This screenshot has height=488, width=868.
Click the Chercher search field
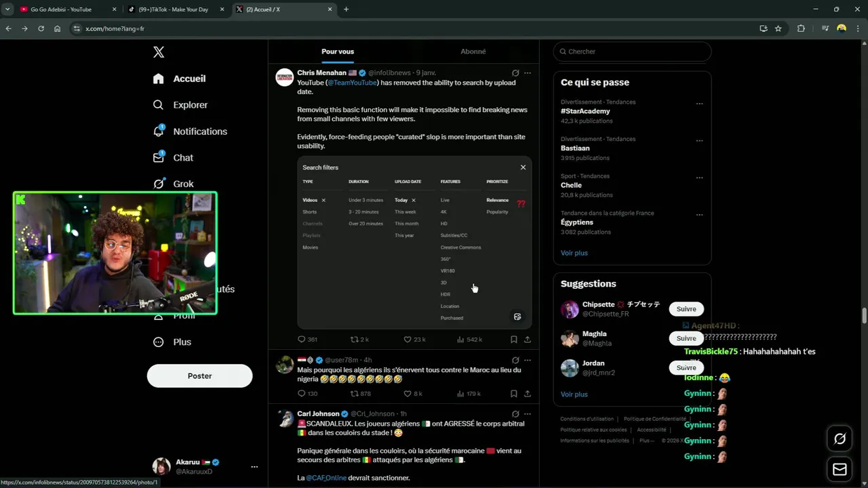632,52
